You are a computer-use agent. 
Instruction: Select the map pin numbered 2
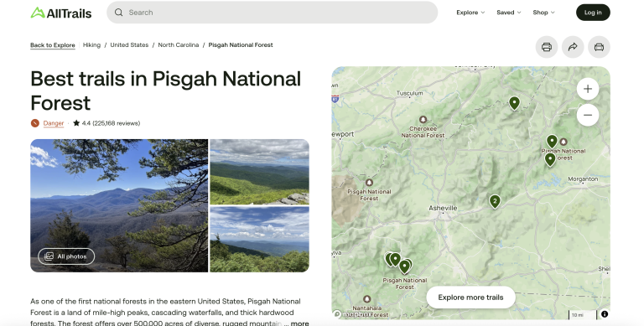495,202
